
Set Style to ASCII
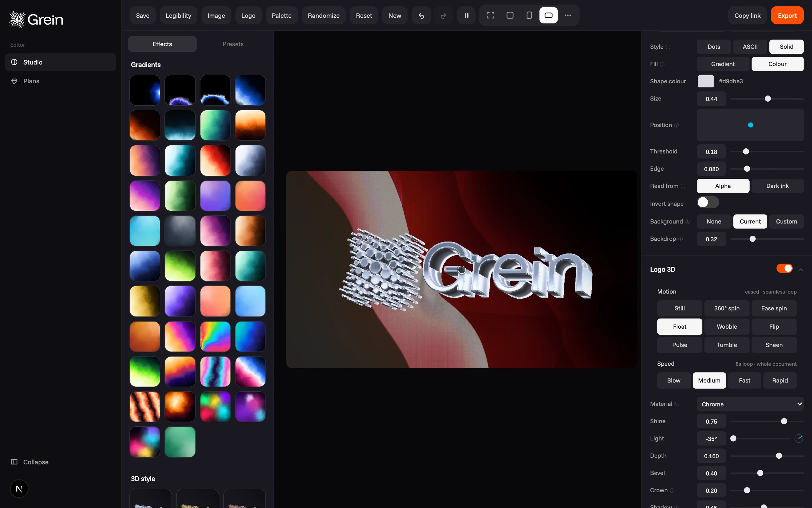pos(750,47)
